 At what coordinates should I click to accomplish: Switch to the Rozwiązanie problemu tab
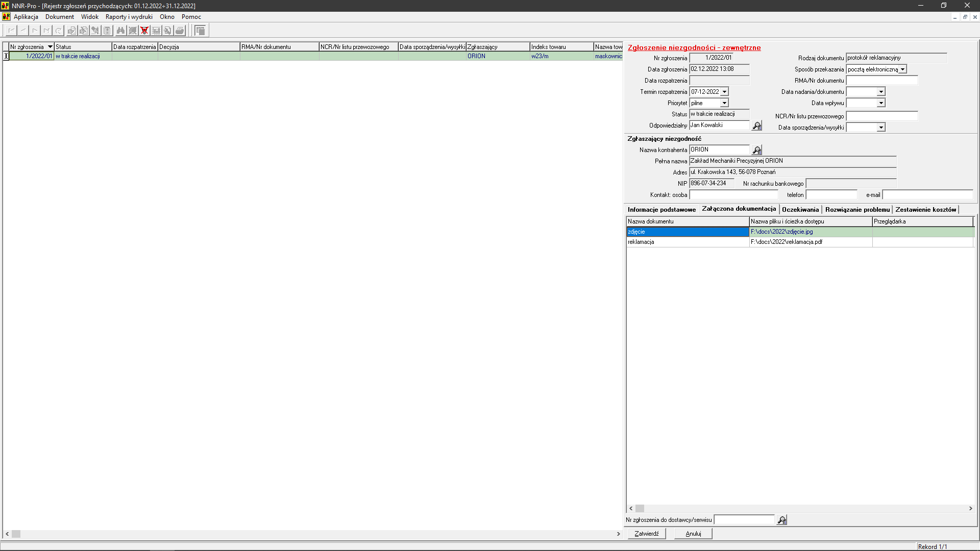[857, 210]
